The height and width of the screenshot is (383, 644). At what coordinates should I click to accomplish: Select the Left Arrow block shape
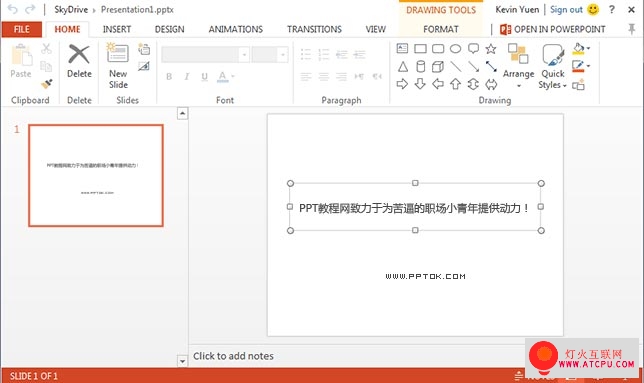pos(438,84)
